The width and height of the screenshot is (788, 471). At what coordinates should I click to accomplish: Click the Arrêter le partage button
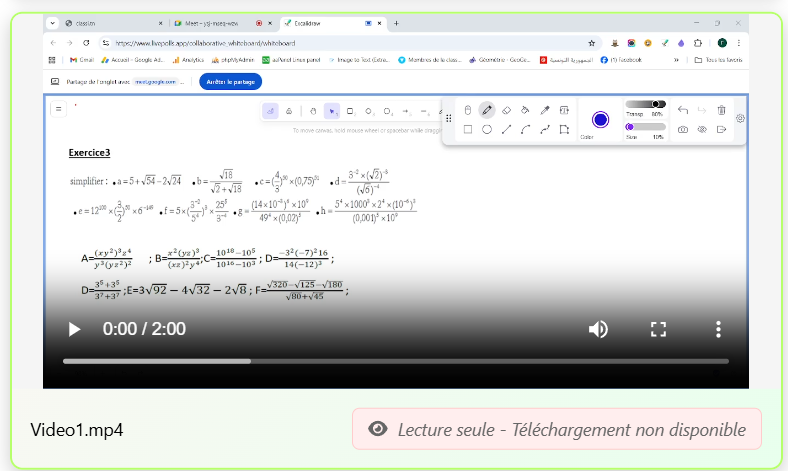pos(230,81)
